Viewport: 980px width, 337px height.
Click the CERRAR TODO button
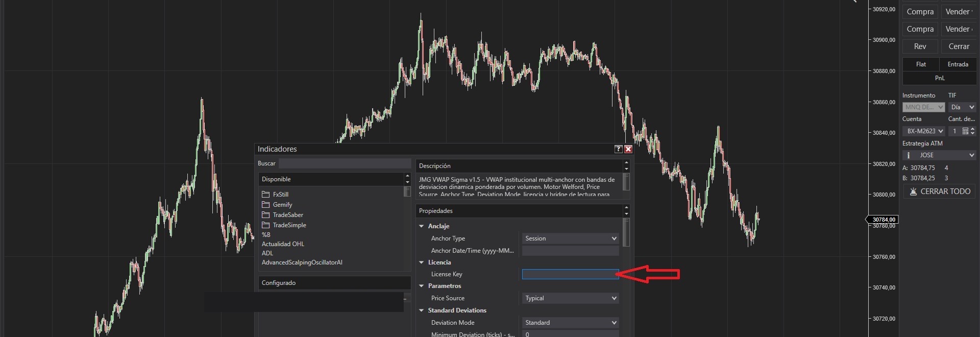tap(939, 191)
